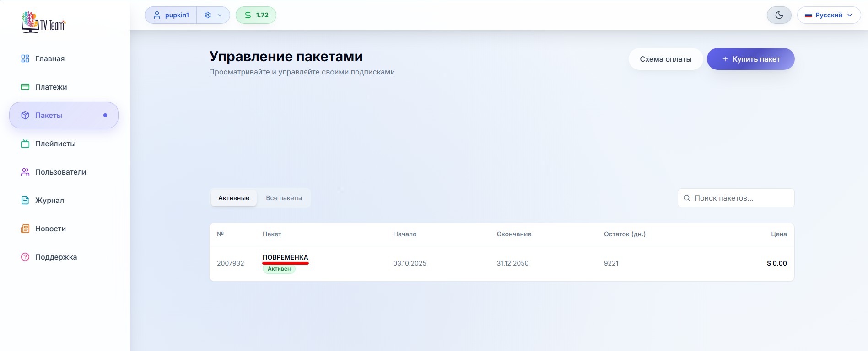Open the Русский language dropdown
Screen dimensions: 868x351
coord(828,15)
